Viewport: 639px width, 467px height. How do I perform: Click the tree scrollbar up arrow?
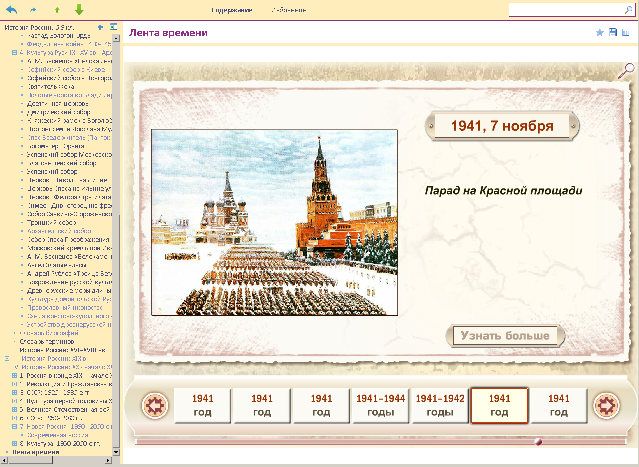116,38
